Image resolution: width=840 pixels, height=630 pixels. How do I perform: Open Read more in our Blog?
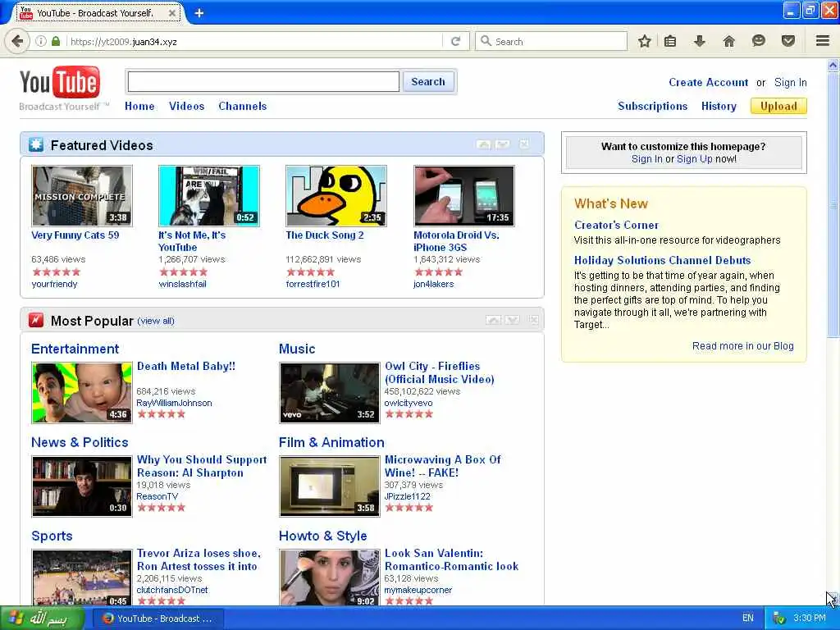click(x=742, y=346)
